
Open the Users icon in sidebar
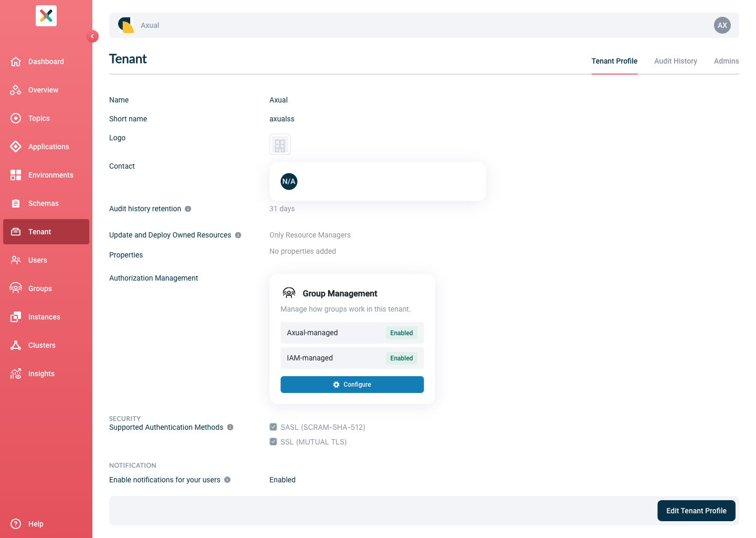pyautogui.click(x=16, y=260)
